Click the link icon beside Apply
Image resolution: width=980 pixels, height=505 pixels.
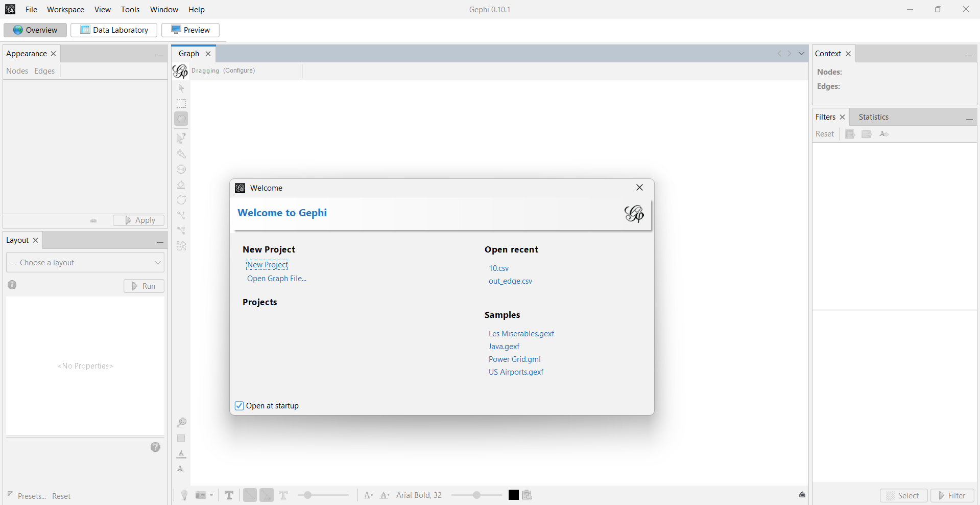point(93,220)
